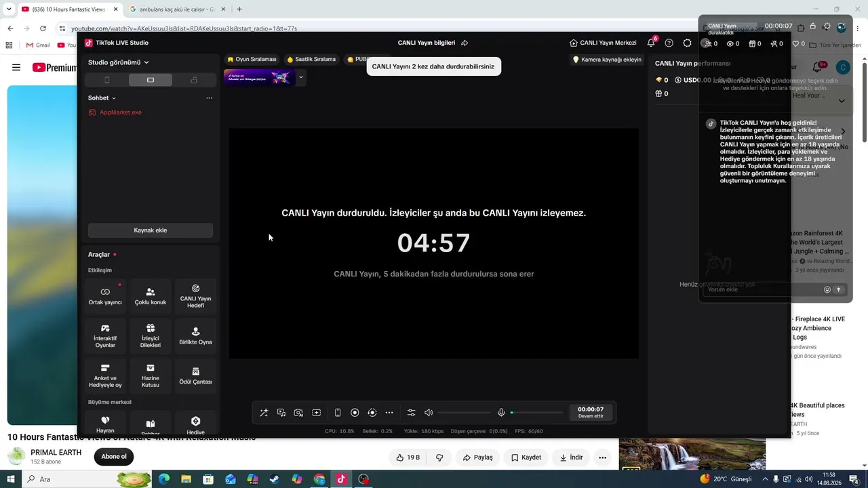Expand the promo banner dropdown arrow
This screenshot has width=868, height=488.
point(301,77)
